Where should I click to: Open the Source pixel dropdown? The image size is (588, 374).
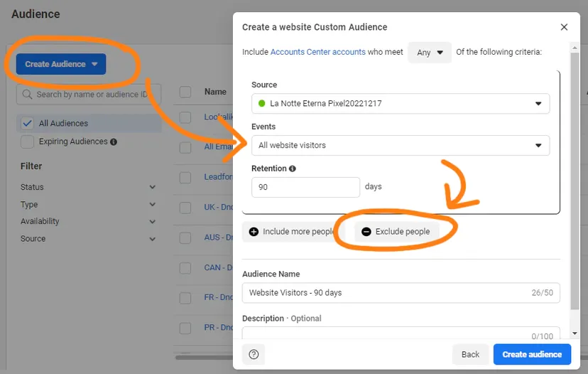(401, 103)
